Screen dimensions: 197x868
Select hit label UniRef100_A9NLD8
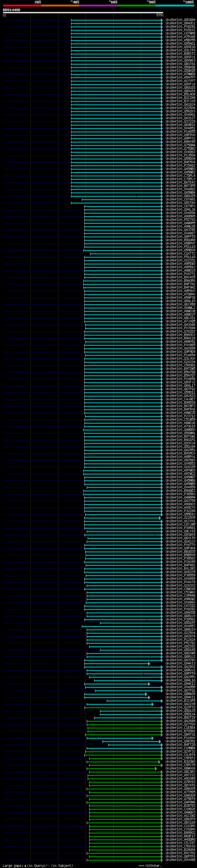pyautogui.click(x=180, y=226)
